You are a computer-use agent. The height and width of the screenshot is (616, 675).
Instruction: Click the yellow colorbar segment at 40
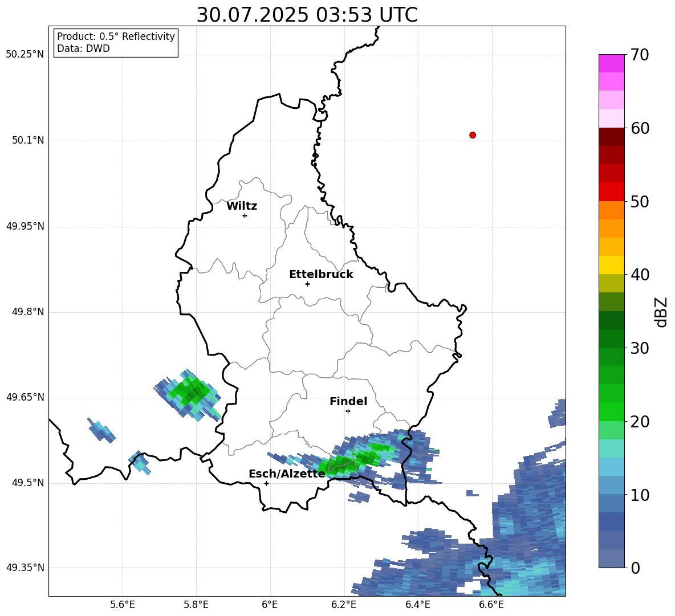611,265
